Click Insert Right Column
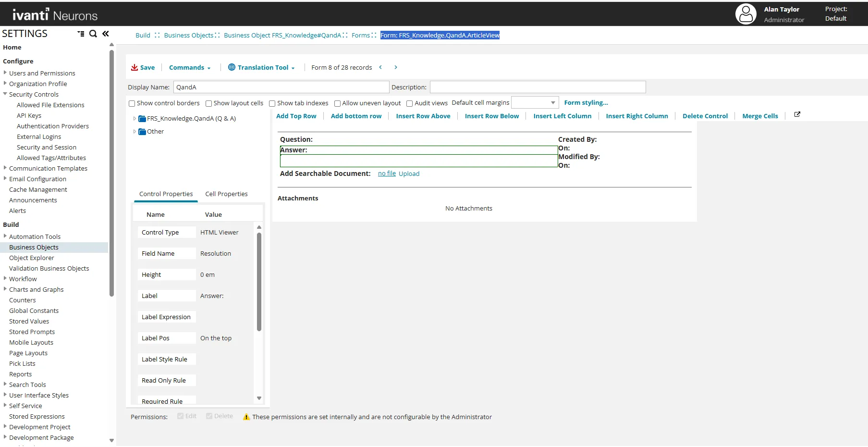This screenshot has height=447, width=868. [x=637, y=116]
